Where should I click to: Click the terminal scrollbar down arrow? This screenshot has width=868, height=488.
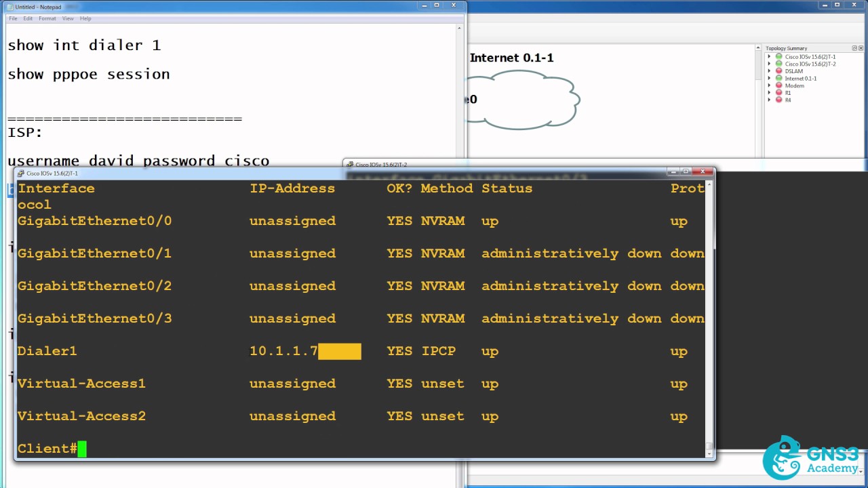[x=709, y=453]
